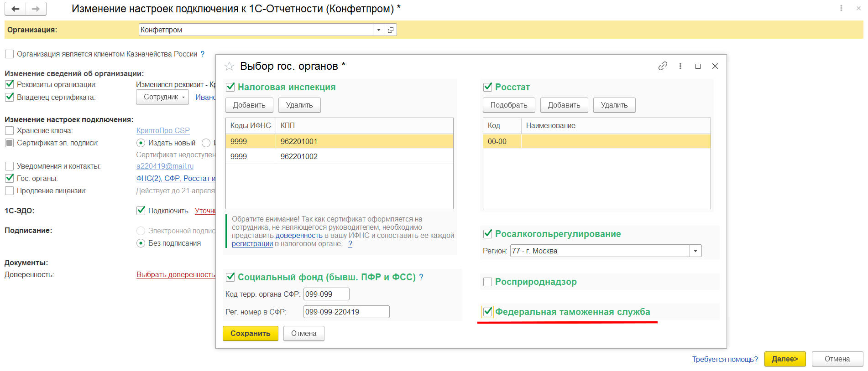Expand the Организация dropdown arrow
Screen dimensions: 868x371
coord(379,30)
